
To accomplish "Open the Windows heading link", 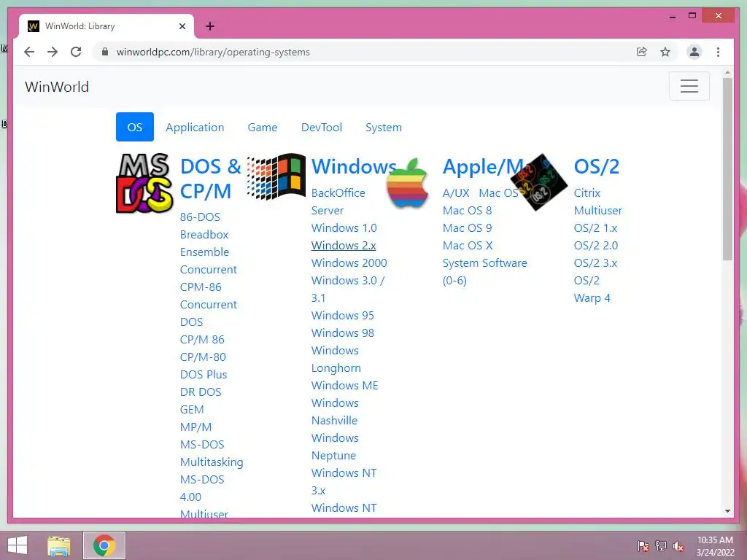I will [354, 166].
